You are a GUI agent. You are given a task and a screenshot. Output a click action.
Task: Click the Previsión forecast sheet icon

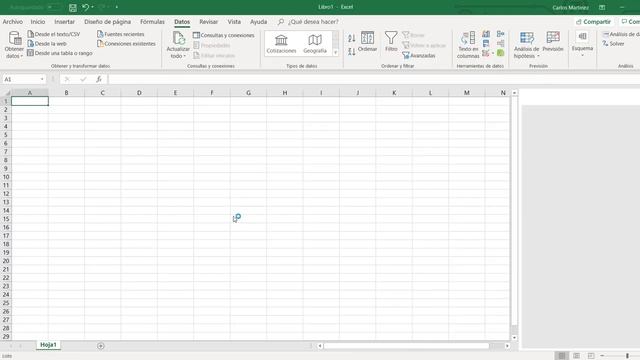[553, 42]
